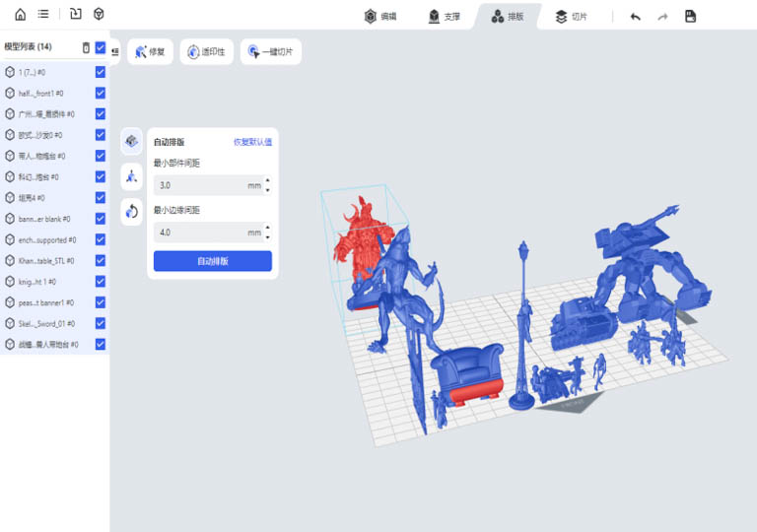
Task: Click the 适印性 button
Action: coord(207,51)
